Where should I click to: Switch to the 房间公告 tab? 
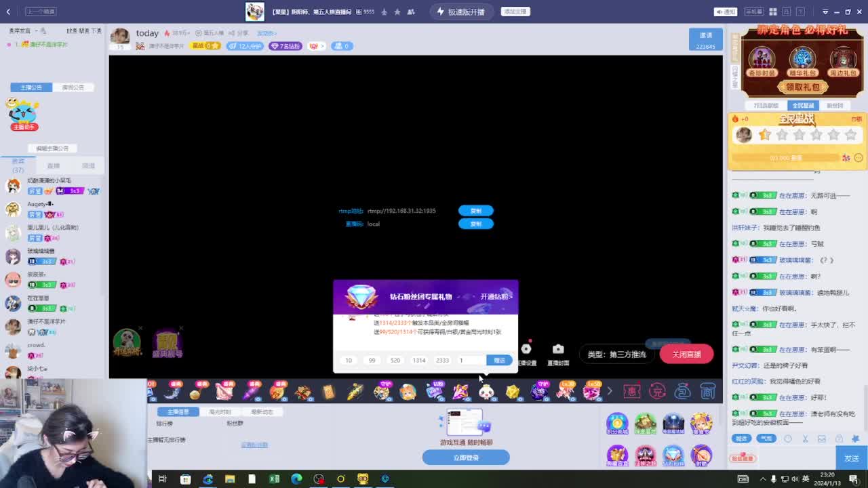pyautogui.click(x=73, y=87)
